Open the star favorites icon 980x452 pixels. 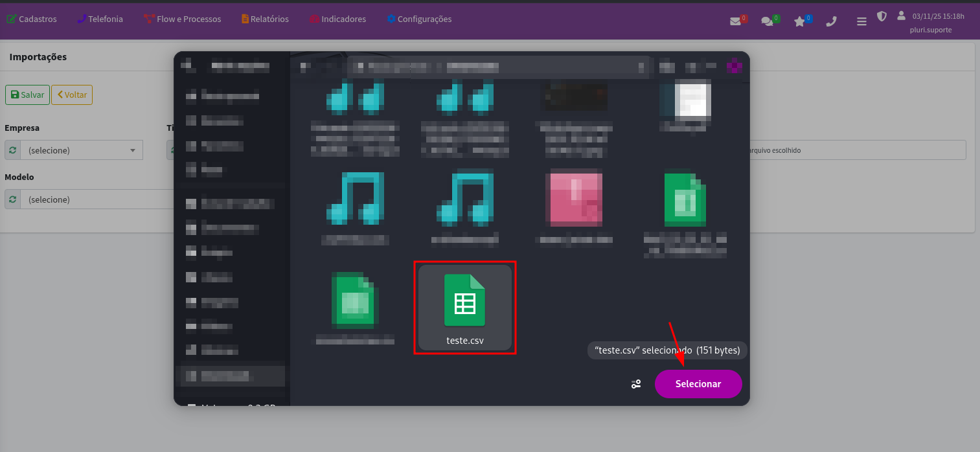800,21
